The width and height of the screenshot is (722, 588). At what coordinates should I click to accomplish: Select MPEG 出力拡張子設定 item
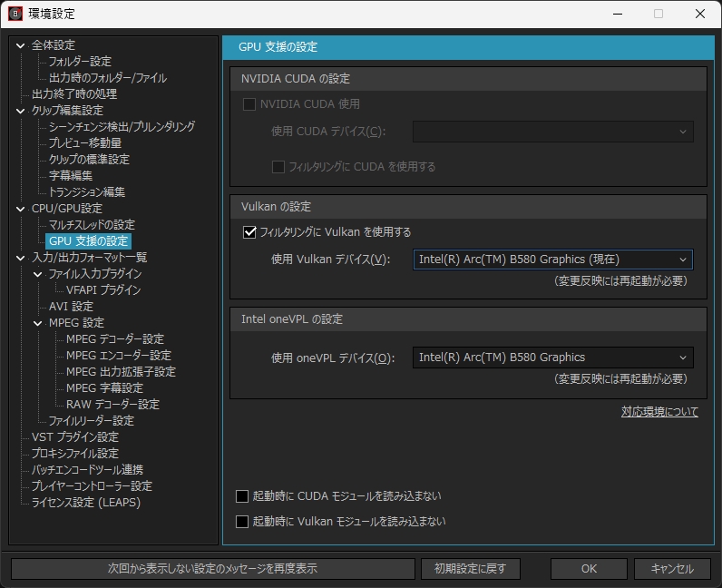[x=122, y=372]
